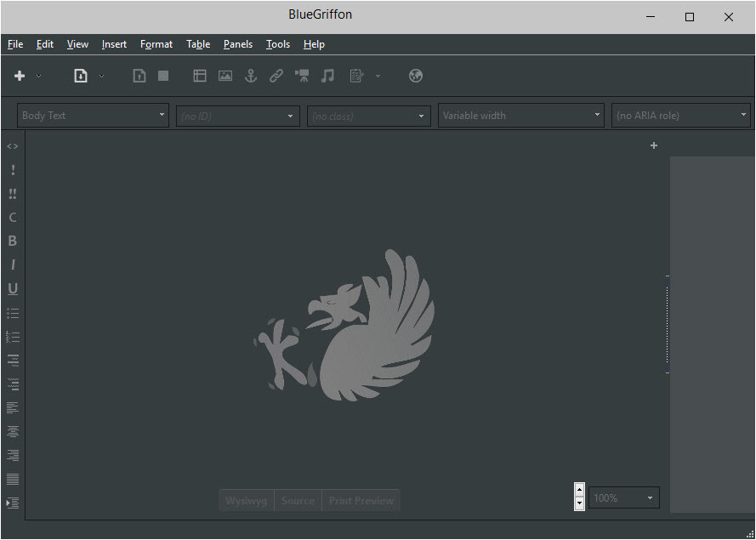Click the single exclamation emphasis icon
Screen dimensions: 756x540
(13, 170)
